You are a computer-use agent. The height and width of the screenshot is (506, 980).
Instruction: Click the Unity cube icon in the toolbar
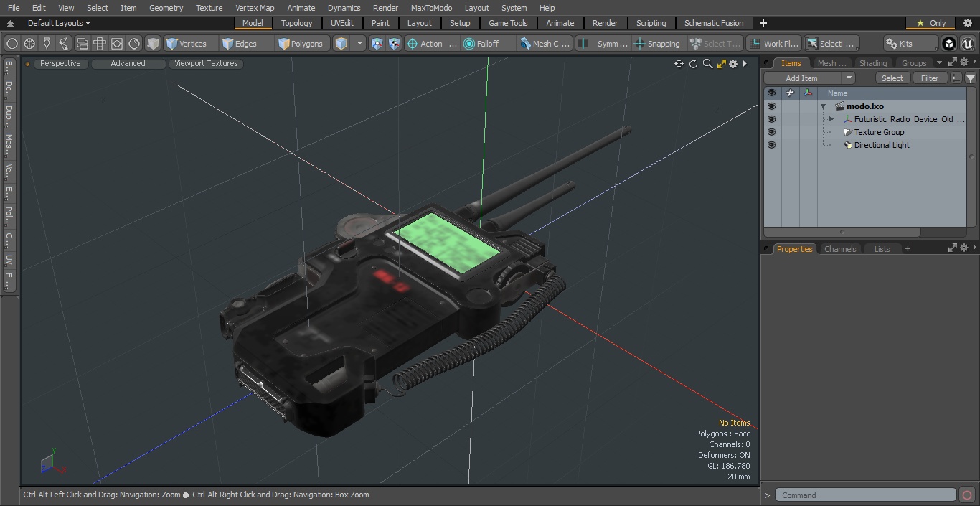point(949,44)
